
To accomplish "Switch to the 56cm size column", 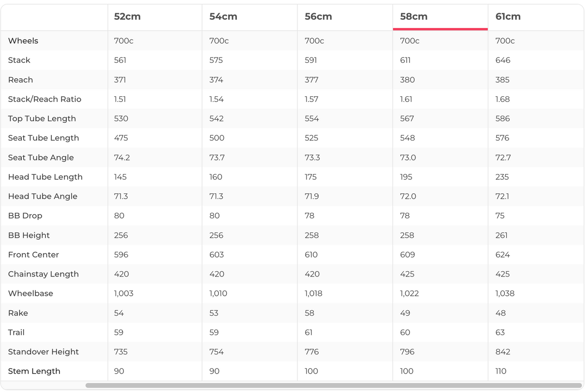I will pyautogui.click(x=318, y=16).
